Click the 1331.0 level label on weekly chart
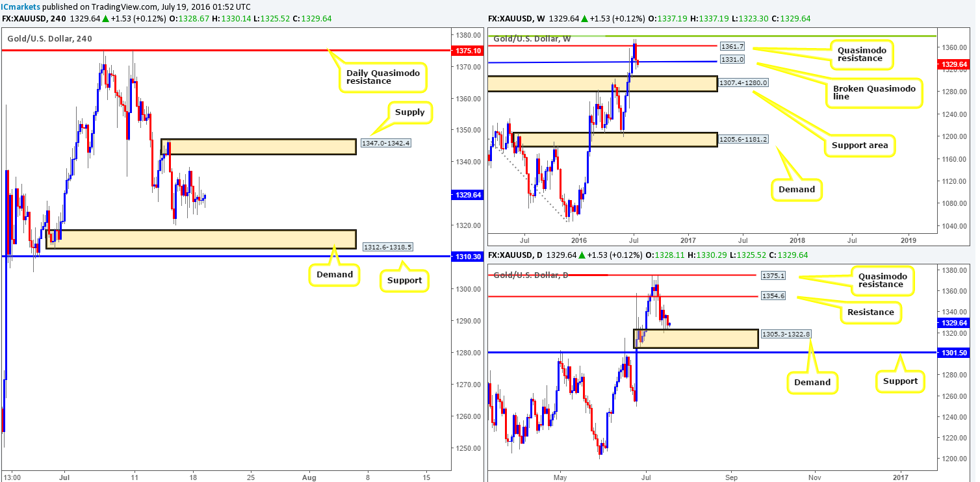980x482 pixels. 732,60
